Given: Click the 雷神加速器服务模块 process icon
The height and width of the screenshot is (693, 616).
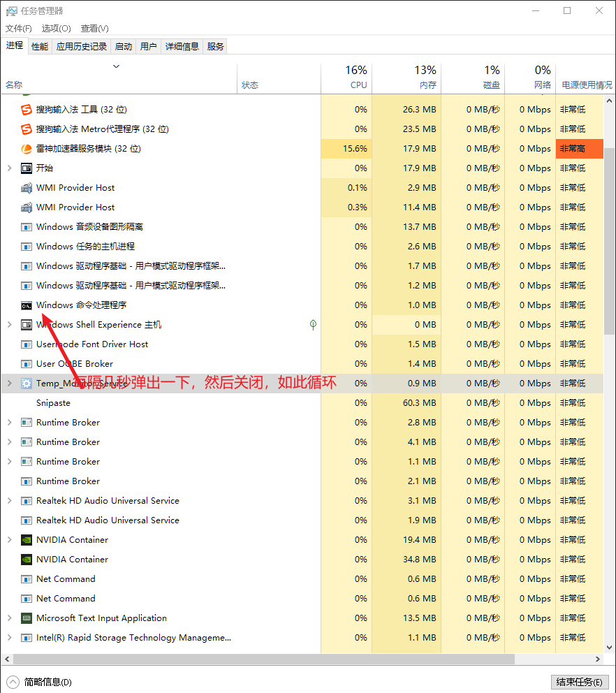Looking at the screenshot, I should tap(27, 149).
